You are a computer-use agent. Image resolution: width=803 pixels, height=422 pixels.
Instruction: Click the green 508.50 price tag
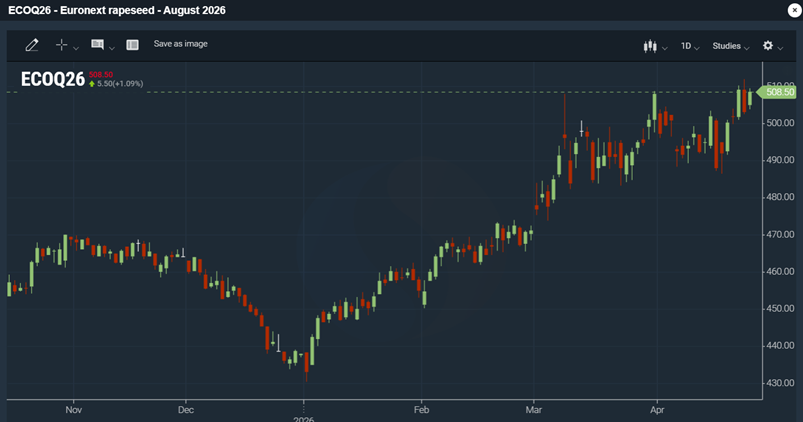click(778, 92)
